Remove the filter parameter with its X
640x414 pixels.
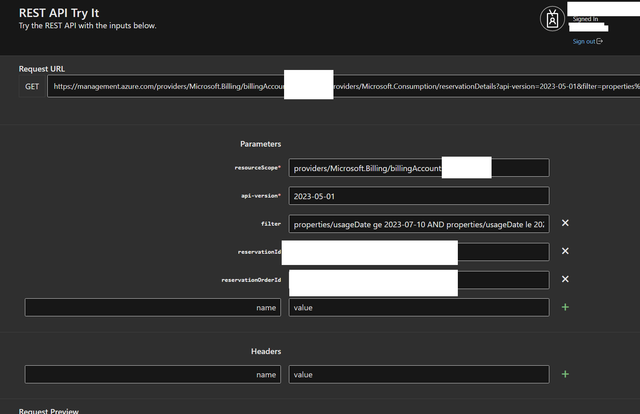pyautogui.click(x=565, y=223)
